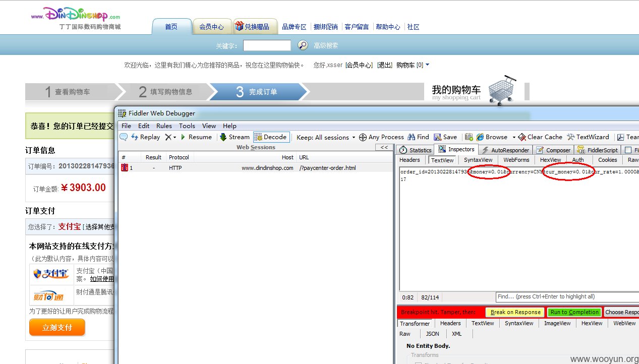Open the Choose Response dropdown
Image resolution: width=639 pixels, height=364 pixels.
point(621,312)
